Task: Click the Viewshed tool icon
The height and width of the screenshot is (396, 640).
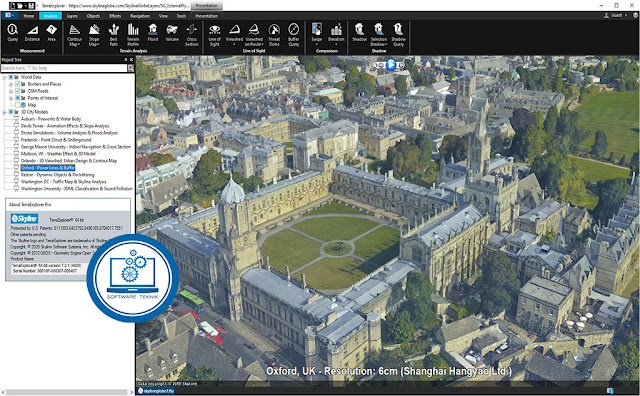Action: pos(234,30)
